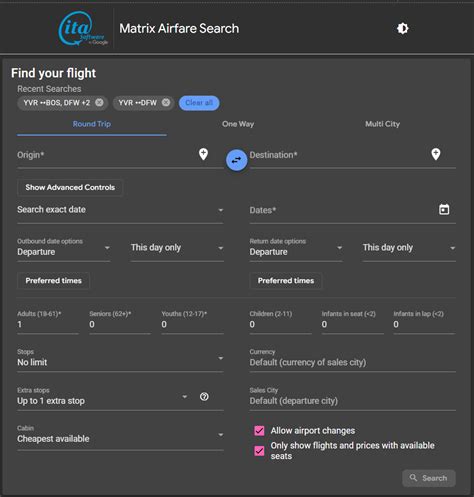Remove the YVR to DFW recent search chip
Viewport: 474px width, 497px height.
[166, 103]
